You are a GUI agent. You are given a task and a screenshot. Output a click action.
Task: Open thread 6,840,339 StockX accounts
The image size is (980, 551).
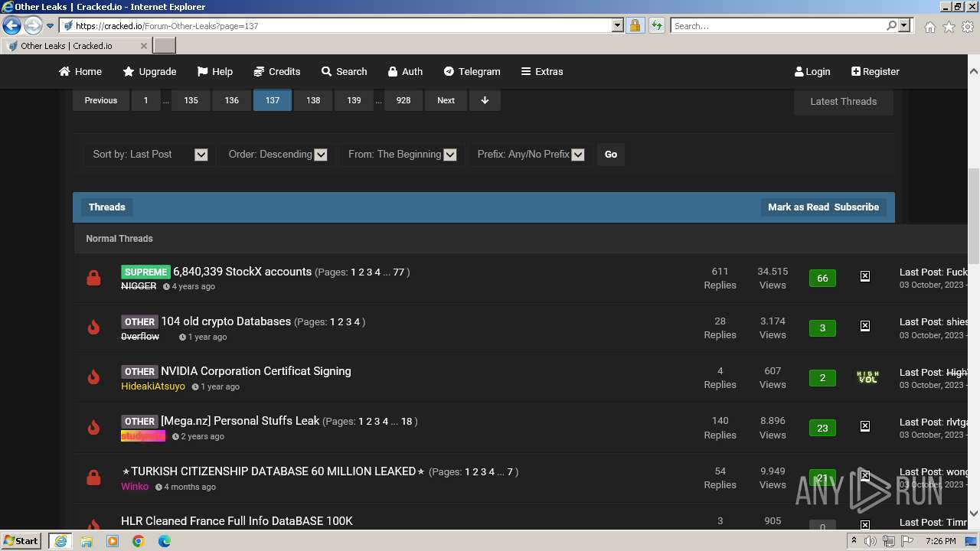click(x=242, y=272)
